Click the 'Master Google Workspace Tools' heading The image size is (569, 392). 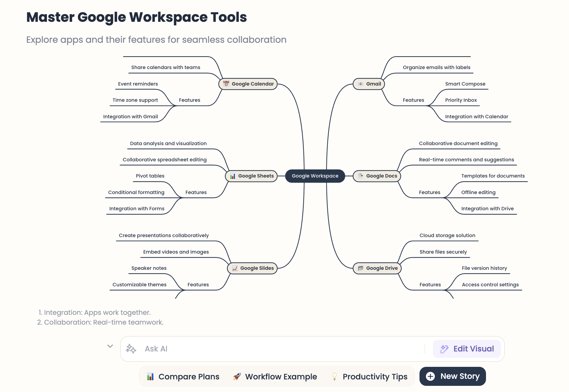pos(137,17)
